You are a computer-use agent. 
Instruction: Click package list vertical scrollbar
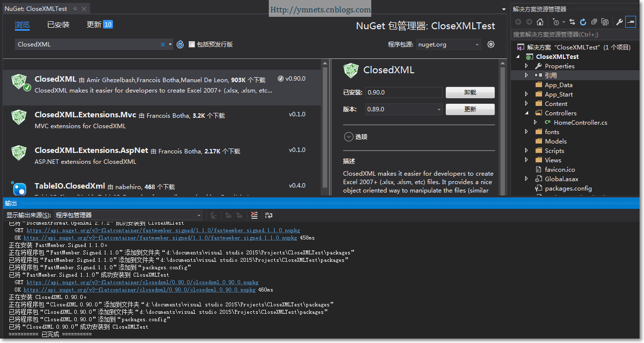pos(325,128)
